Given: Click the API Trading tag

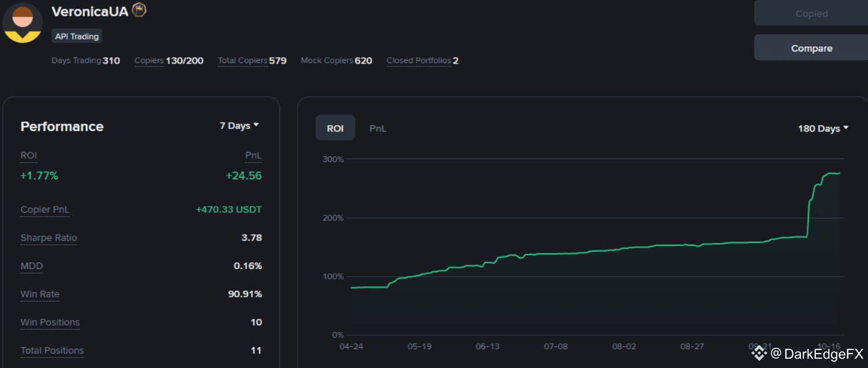Looking at the screenshot, I should (x=77, y=36).
